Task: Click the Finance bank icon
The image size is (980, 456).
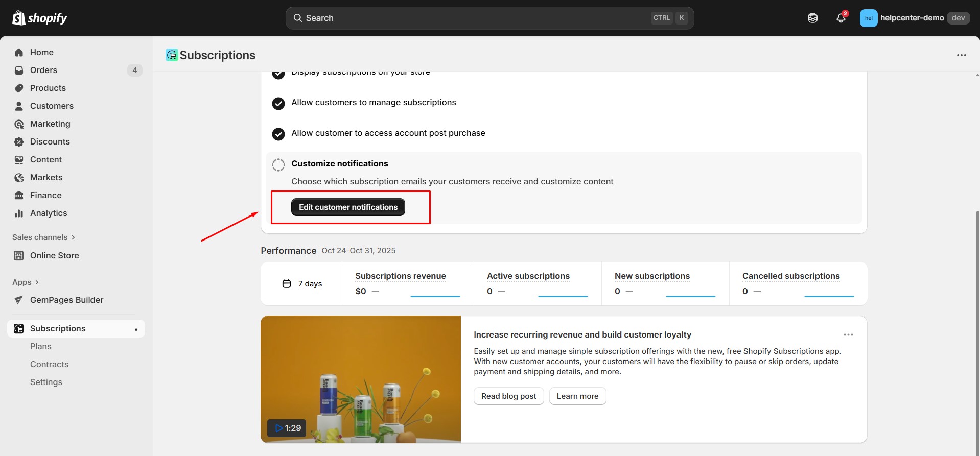Action: (x=19, y=196)
